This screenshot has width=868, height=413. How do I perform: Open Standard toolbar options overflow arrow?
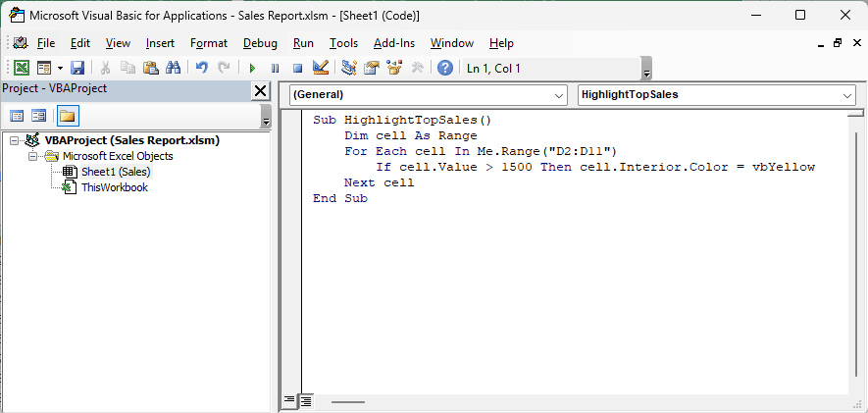tap(646, 69)
